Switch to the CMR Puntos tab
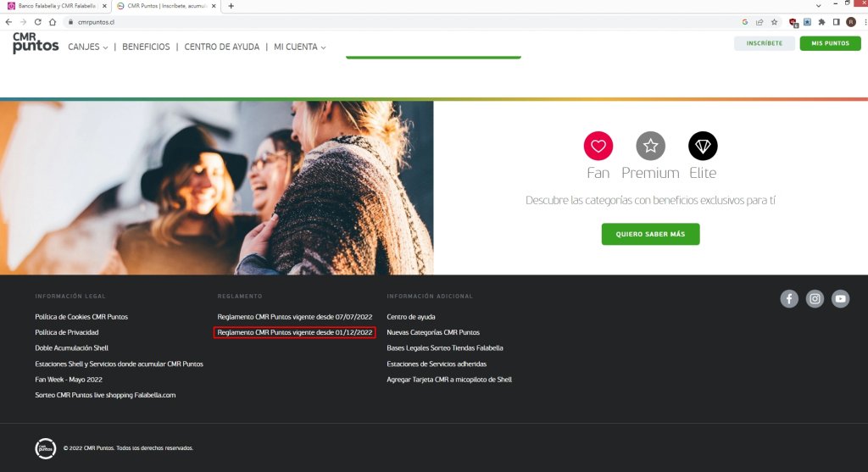Viewport: 868px width, 472px height. tap(165, 6)
